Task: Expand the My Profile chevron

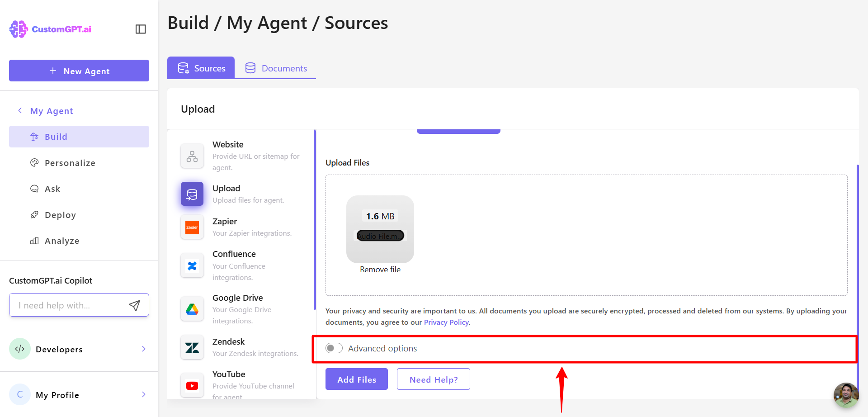Action: (x=144, y=394)
